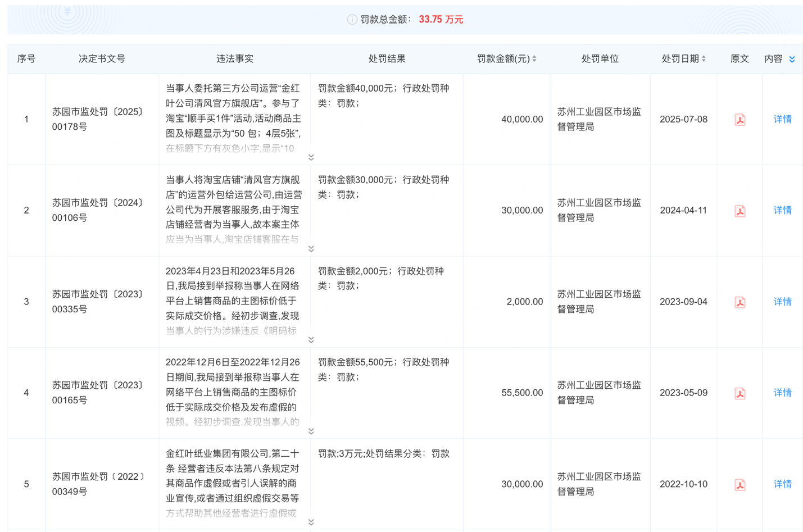The height and width of the screenshot is (532, 803).
Task: Open 详情 link for 2,000.00 penalty
Action: tap(782, 302)
